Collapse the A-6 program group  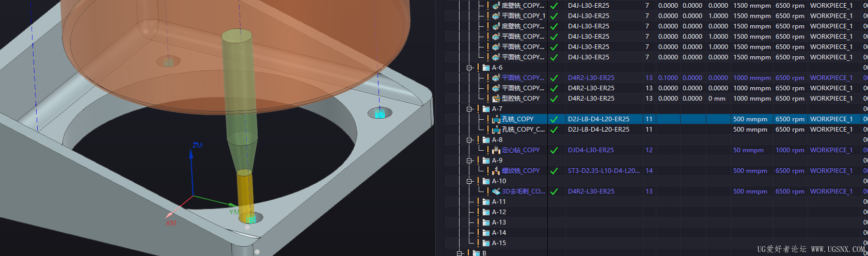coord(470,68)
